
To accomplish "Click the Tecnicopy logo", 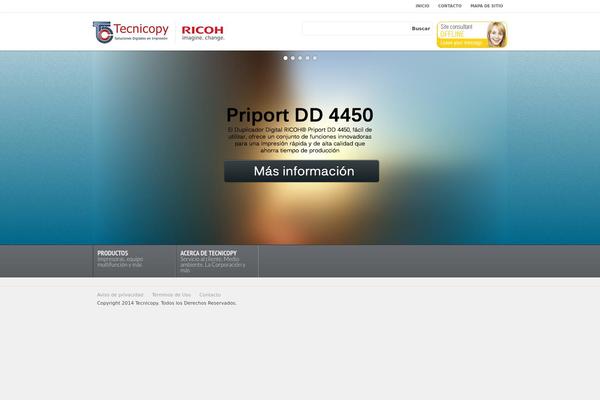I will [x=130, y=32].
